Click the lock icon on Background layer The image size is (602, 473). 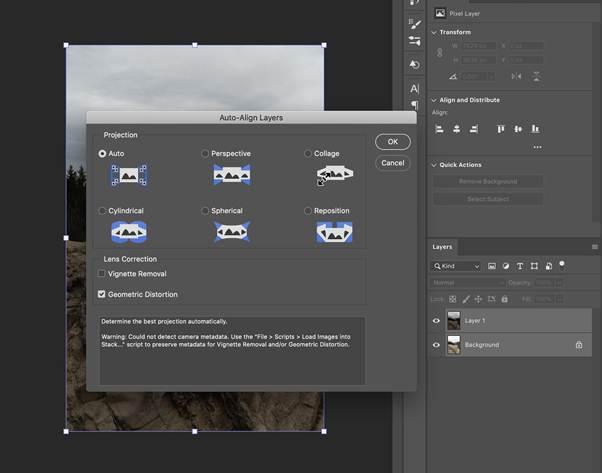(x=579, y=345)
